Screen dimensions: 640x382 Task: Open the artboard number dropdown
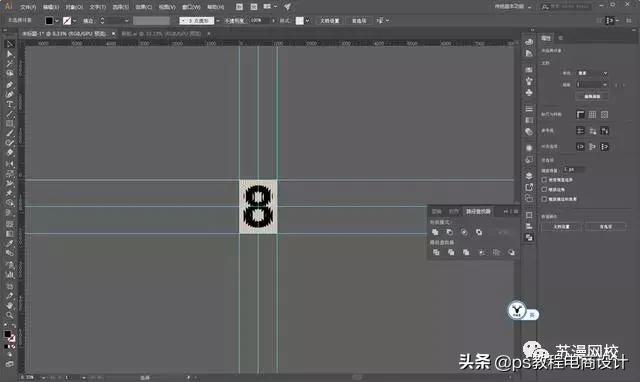(x=592, y=84)
